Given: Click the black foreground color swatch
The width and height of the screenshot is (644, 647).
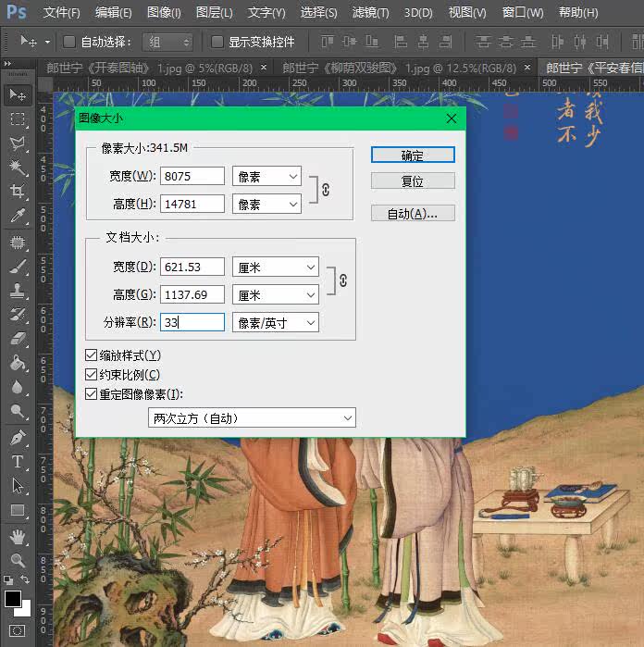Looking at the screenshot, I should (12, 598).
